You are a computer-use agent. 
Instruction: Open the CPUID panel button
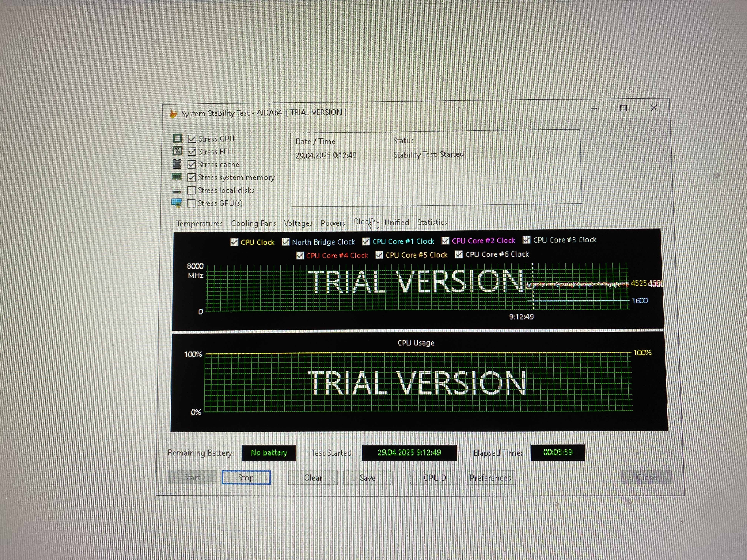pyautogui.click(x=435, y=478)
